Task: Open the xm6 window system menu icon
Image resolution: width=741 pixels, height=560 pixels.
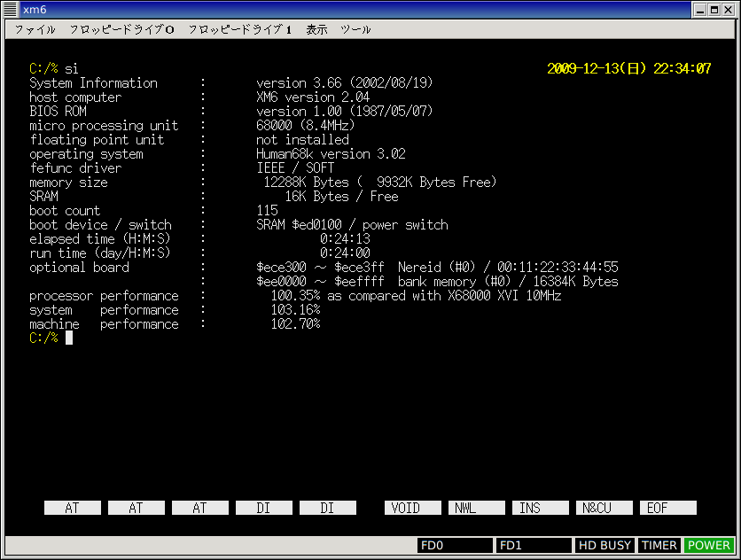Action: point(11,9)
